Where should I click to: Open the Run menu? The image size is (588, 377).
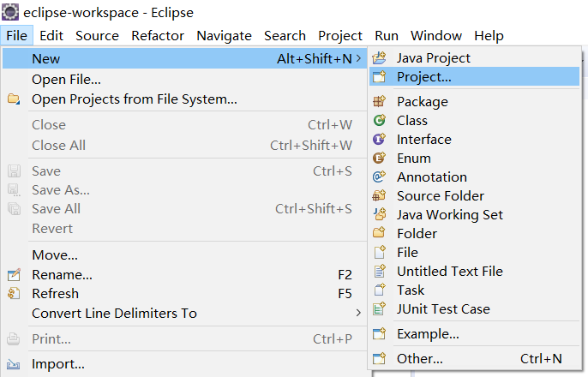pos(387,36)
